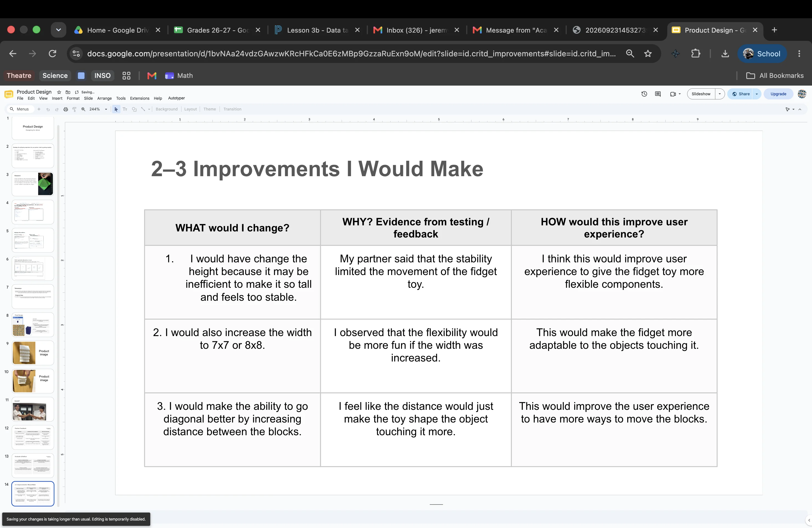812x528 pixels.
Task: Click the move-to-folder icon beside the title
Action: [x=68, y=92]
